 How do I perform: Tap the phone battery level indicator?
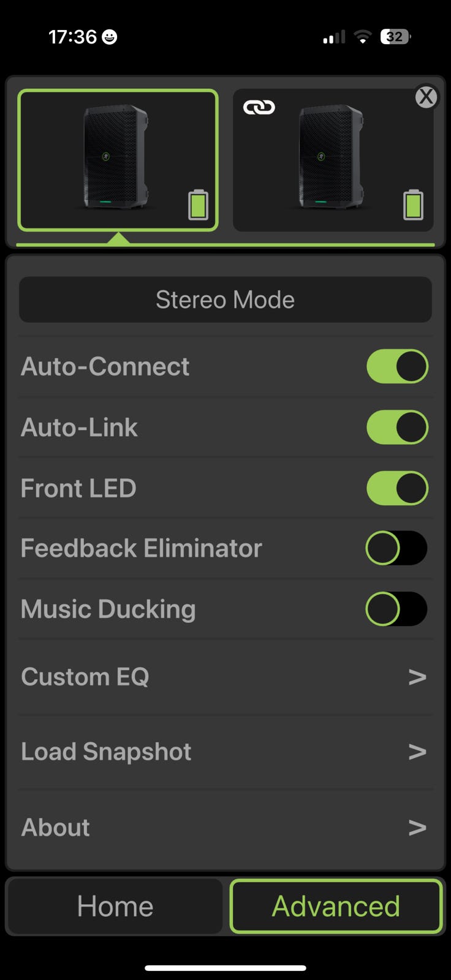tap(395, 37)
